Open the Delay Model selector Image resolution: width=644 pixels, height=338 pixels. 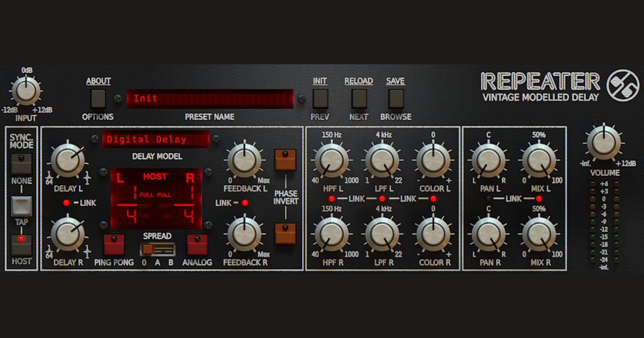(x=156, y=139)
